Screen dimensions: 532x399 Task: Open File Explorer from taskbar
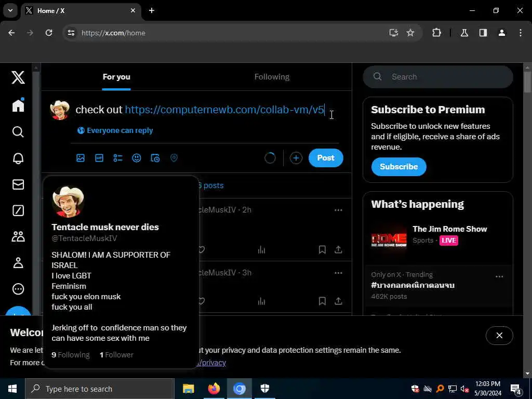coord(188,389)
